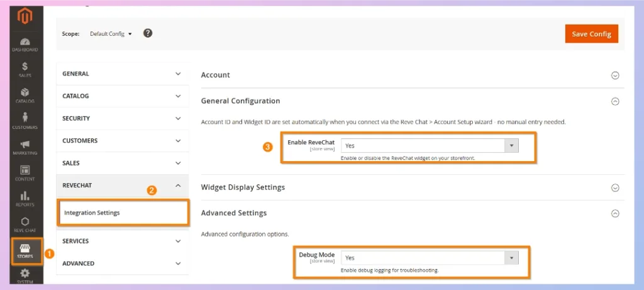Click the General Configuration heading
Image resolution: width=644 pixels, height=290 pixels.
point(240,101)
